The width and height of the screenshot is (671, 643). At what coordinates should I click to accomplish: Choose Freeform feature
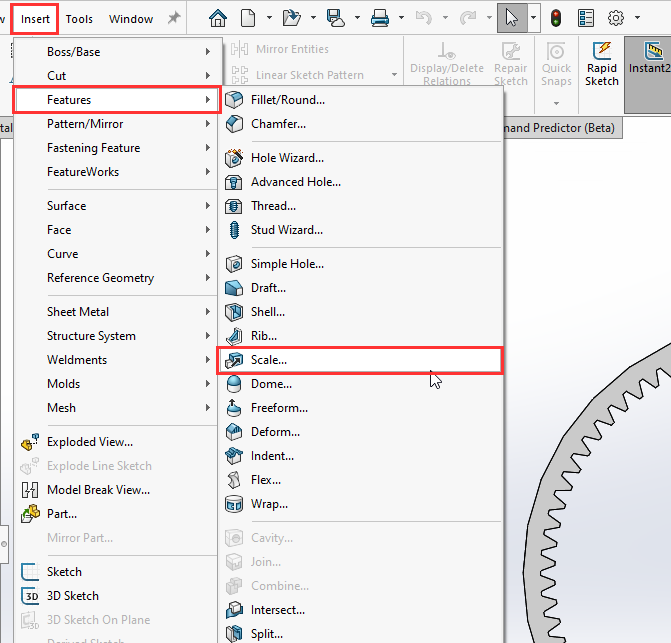point(360,408)
